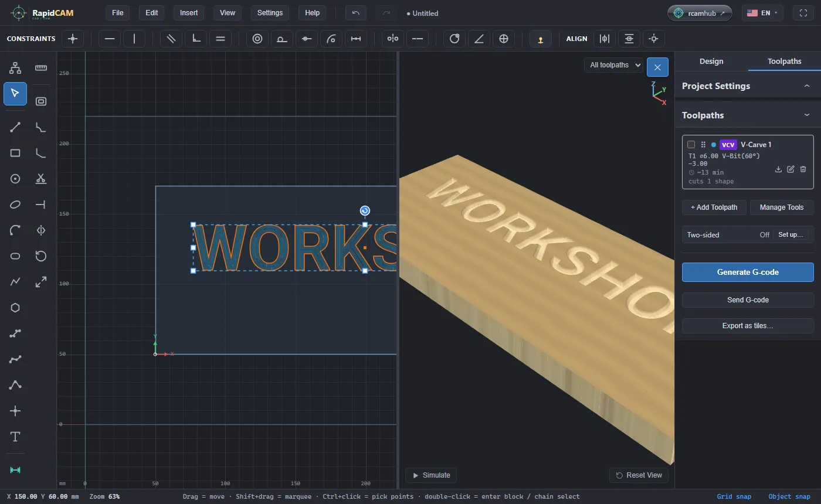The height and width of the screenshot is (504, 821).
Task: Select the Ellipse drawing tool
Action: click(x=15, y=205)
